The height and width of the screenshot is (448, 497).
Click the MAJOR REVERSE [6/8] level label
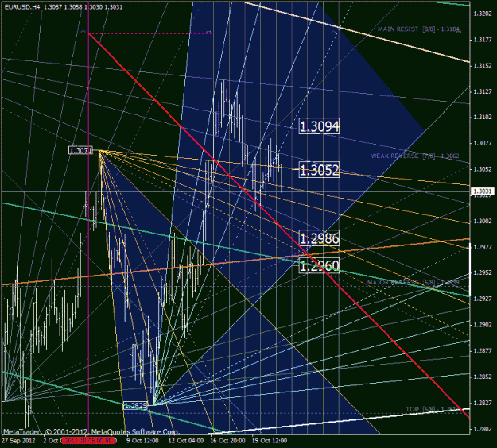pos(413,282)
